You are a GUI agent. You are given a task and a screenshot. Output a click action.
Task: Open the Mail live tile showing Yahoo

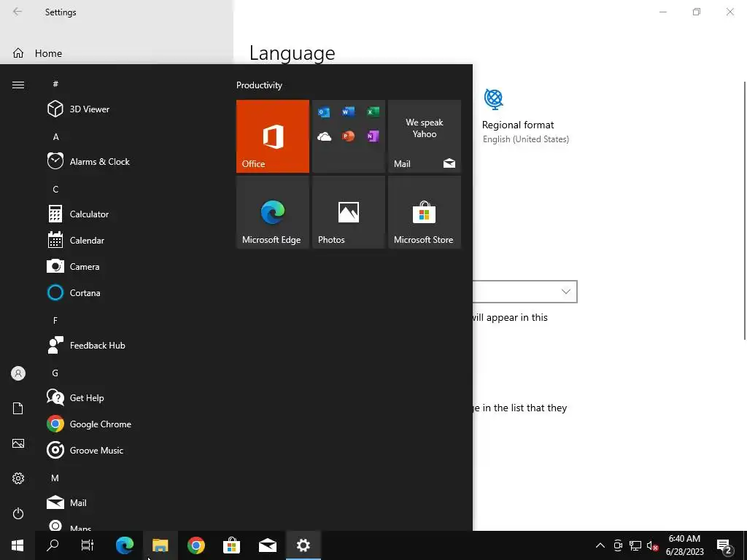425,136
